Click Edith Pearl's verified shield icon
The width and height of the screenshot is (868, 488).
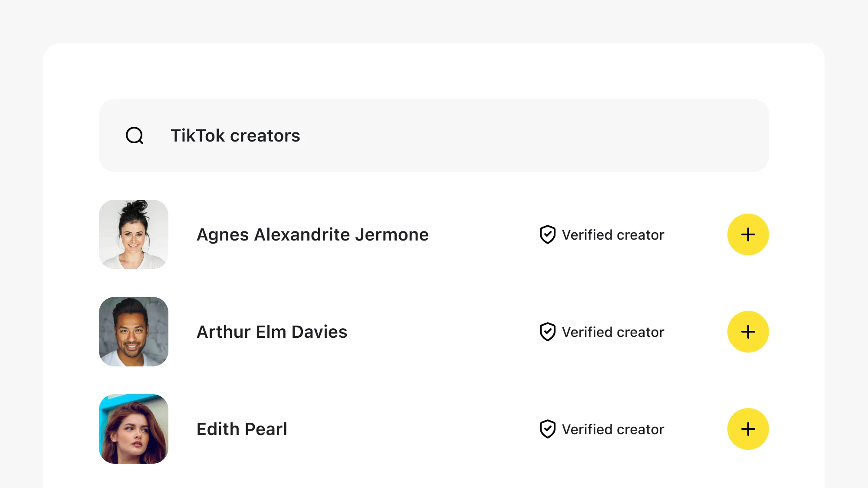(x=547, y=429)
